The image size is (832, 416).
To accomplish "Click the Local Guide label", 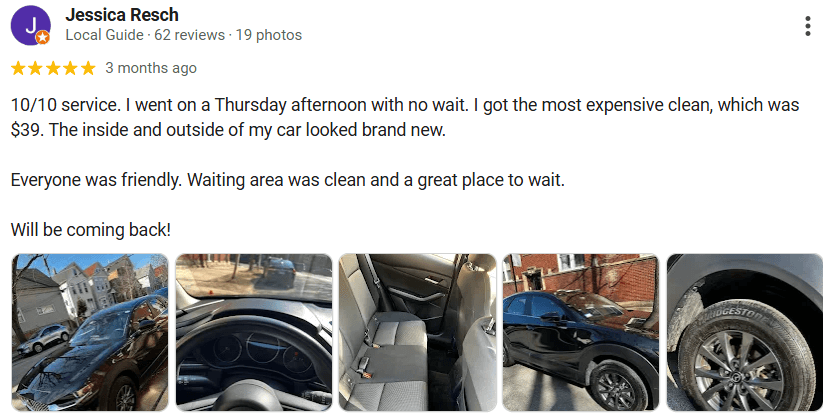I will click(105, 35).
